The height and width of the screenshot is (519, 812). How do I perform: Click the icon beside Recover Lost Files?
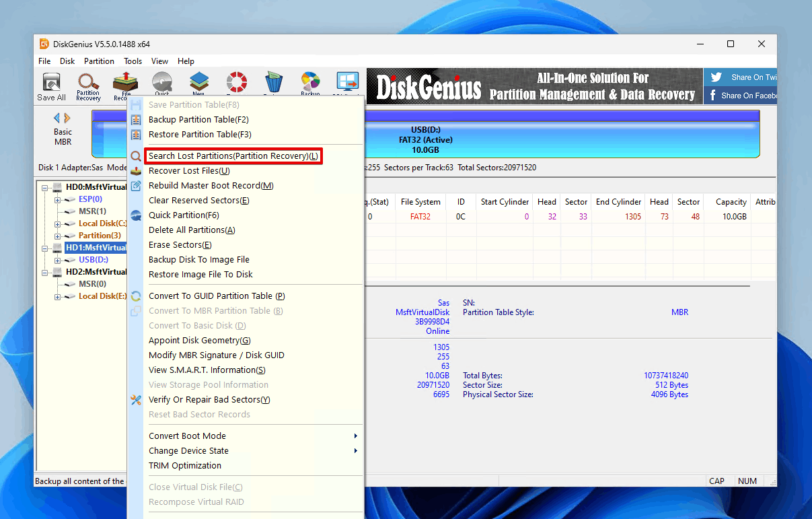point(136,171)
